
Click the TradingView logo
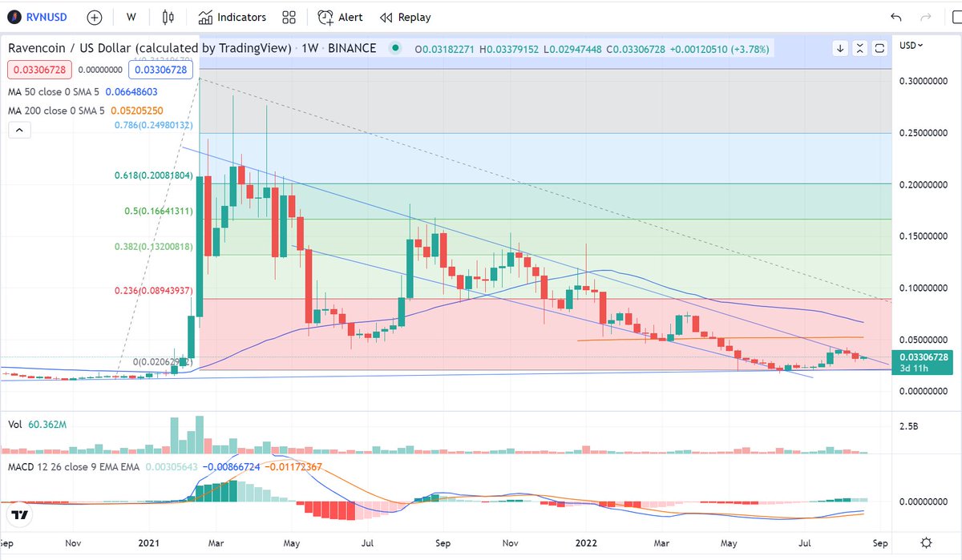[22, 515]
